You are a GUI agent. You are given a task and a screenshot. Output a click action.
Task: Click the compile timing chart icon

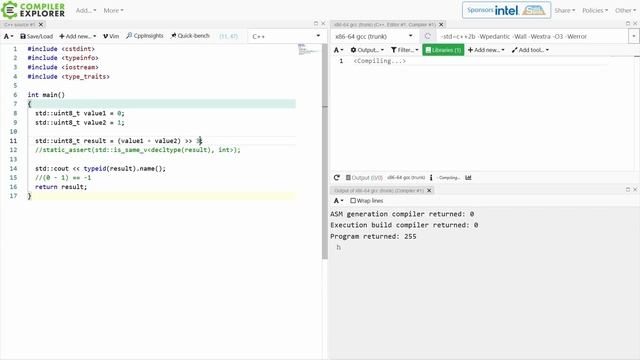coord(468,178)
